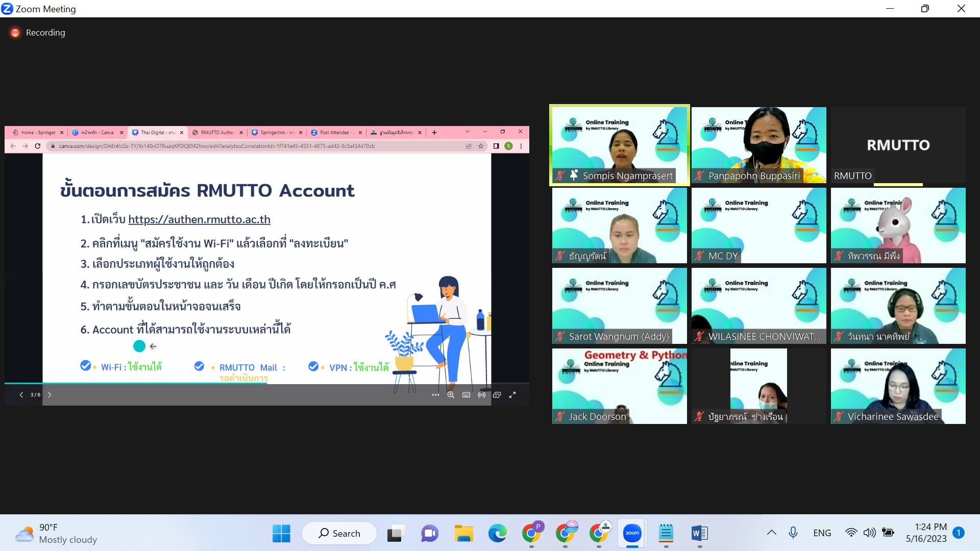Viewport: 980px width, 551px height.
Task: Click the zoom magnifier icon in presenter bar
Action: [x=451, y=395]
